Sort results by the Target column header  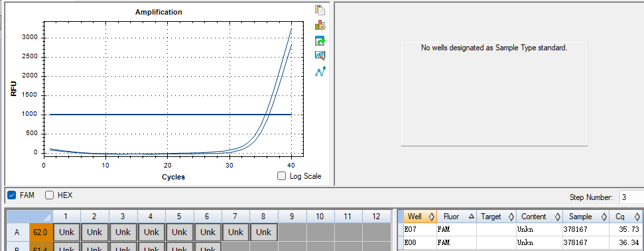pos(496,217)
